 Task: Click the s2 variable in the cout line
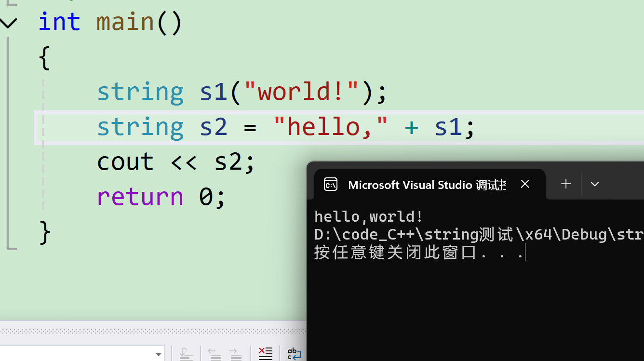[229, 161]
